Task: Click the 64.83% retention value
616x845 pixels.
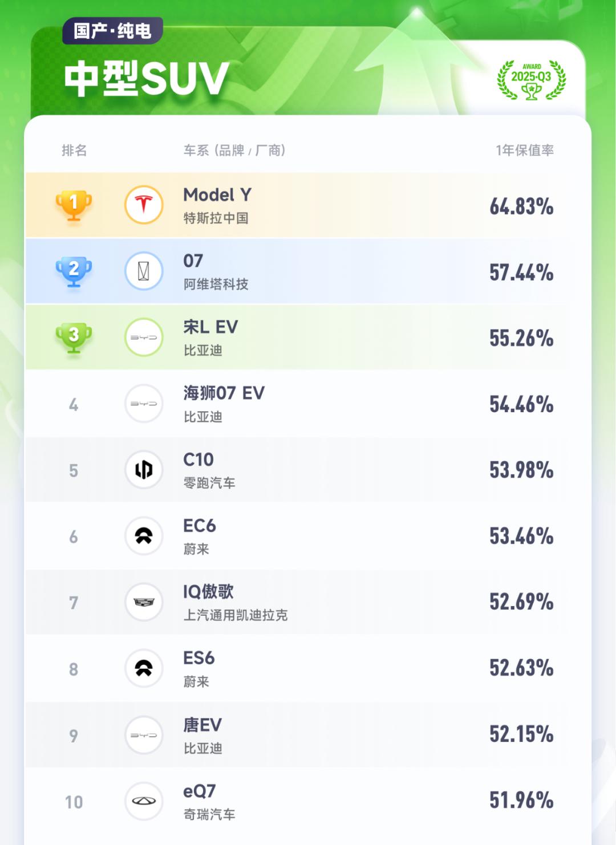Action: coord(521,206)
